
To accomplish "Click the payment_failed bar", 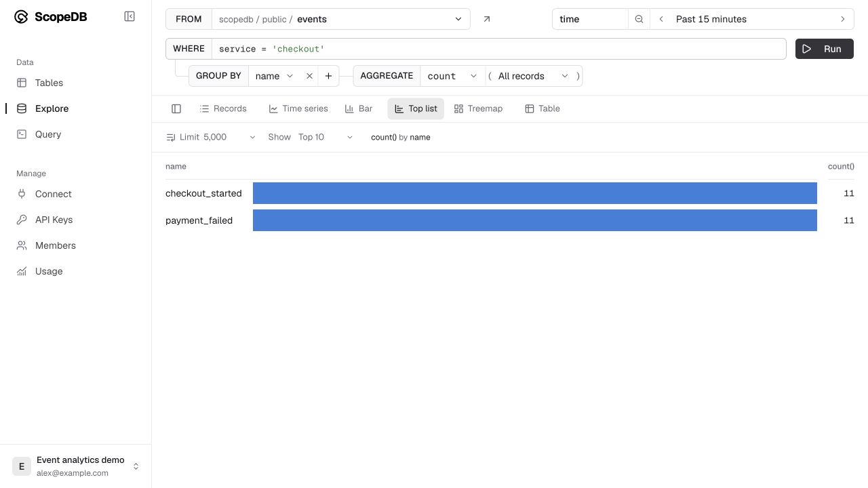I will [535, 220].
